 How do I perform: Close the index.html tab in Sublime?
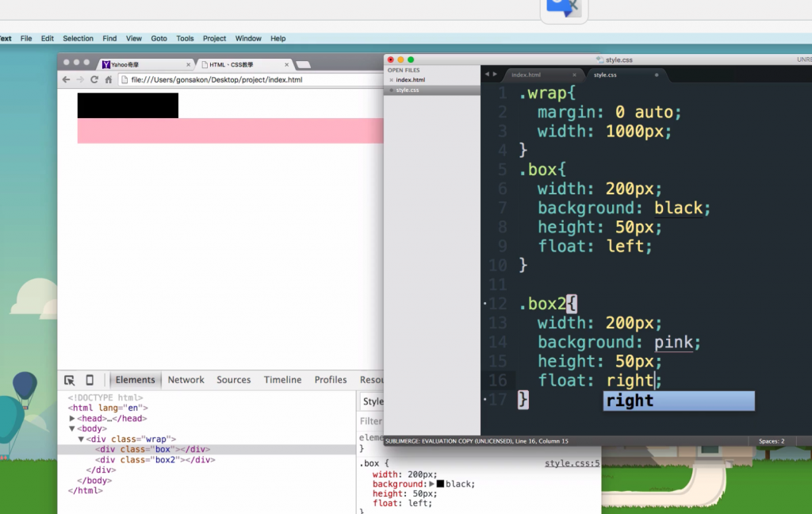pos(574,75)
